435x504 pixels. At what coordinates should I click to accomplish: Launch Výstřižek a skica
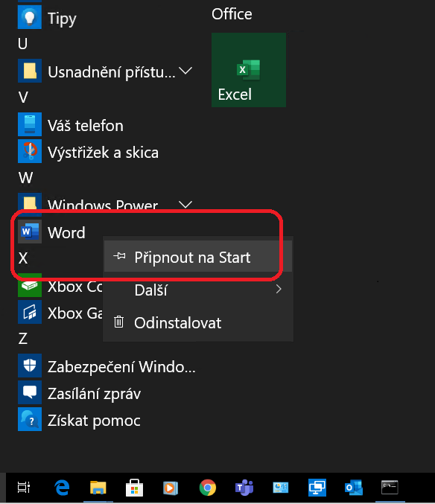[x=87, y=151]
